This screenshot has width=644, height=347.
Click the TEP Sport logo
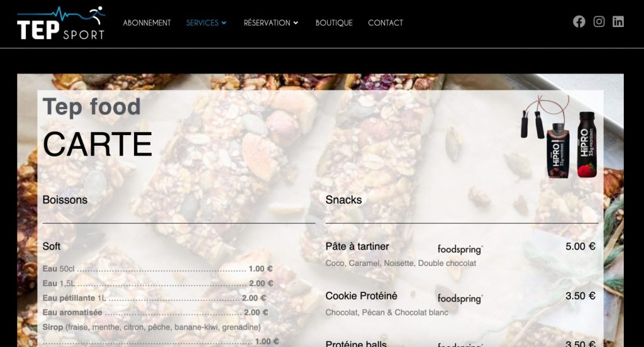point(61,23)
